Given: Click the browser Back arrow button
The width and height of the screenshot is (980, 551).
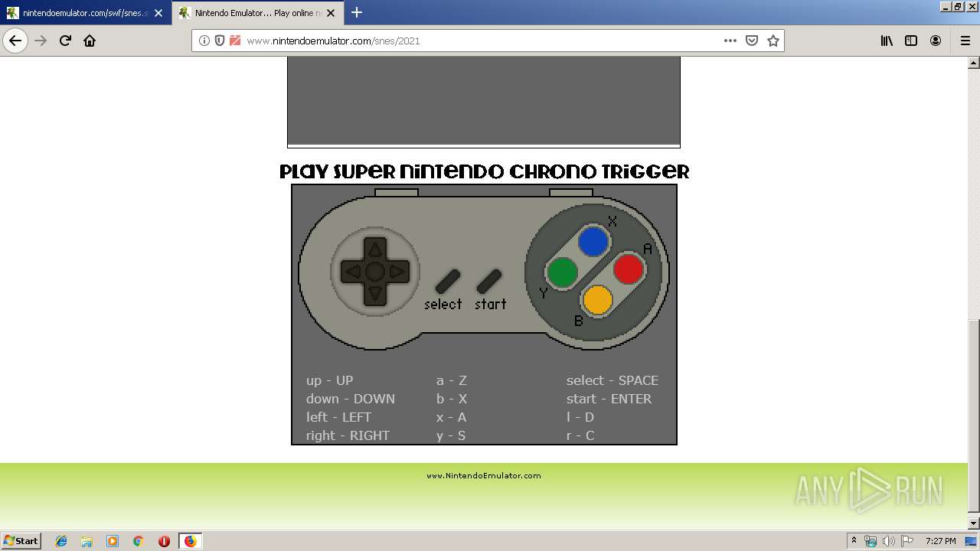Looking at the screenshot, I should click(15, 41).
